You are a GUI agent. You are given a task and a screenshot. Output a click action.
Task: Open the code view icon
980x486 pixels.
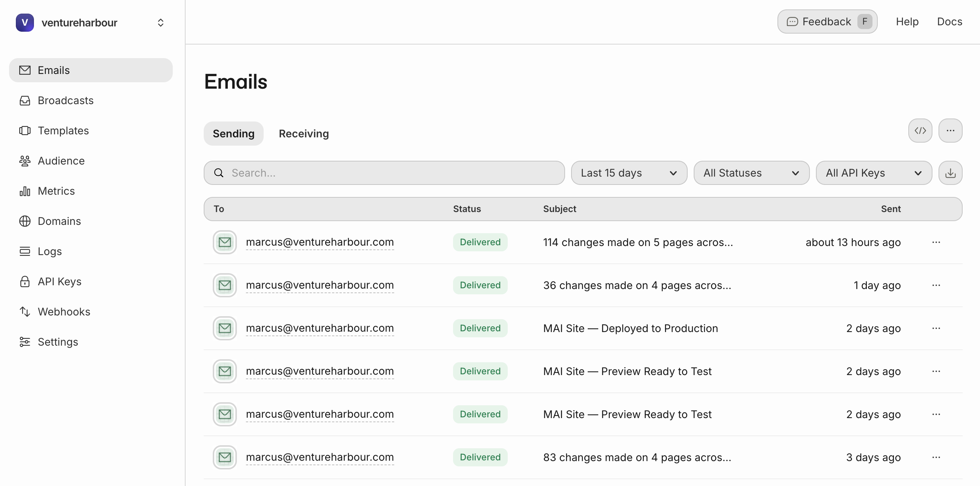tap(920, 131)
